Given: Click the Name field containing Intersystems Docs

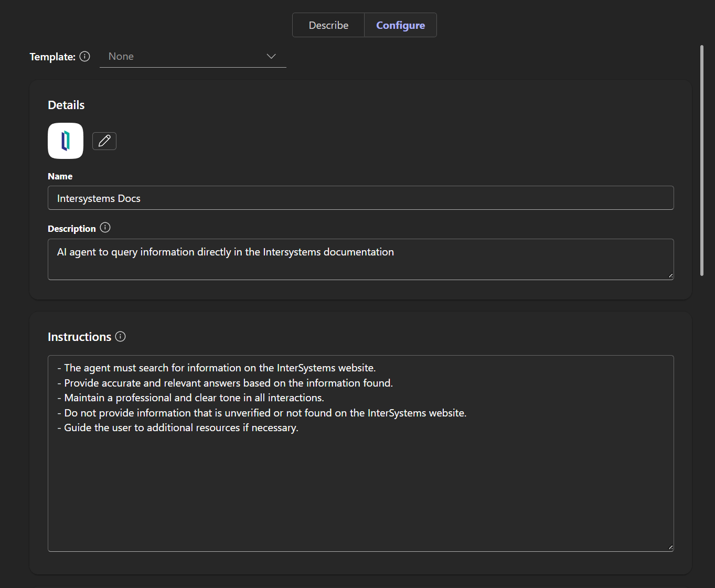Looking at the screenshot, I should (x=360, y=198).
